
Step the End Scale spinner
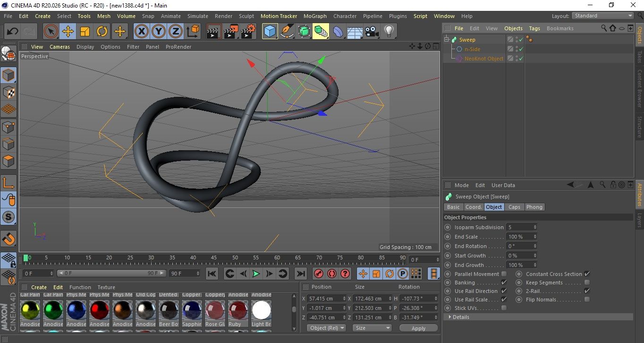535,237
